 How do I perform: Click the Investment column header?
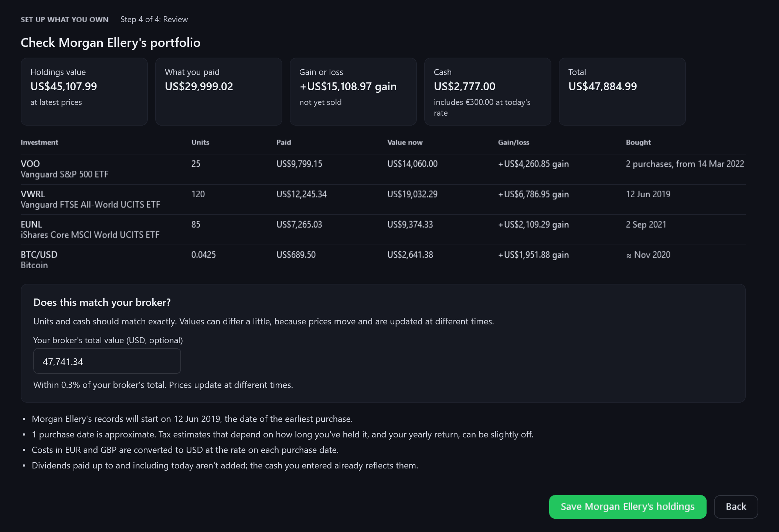[40, 142]
